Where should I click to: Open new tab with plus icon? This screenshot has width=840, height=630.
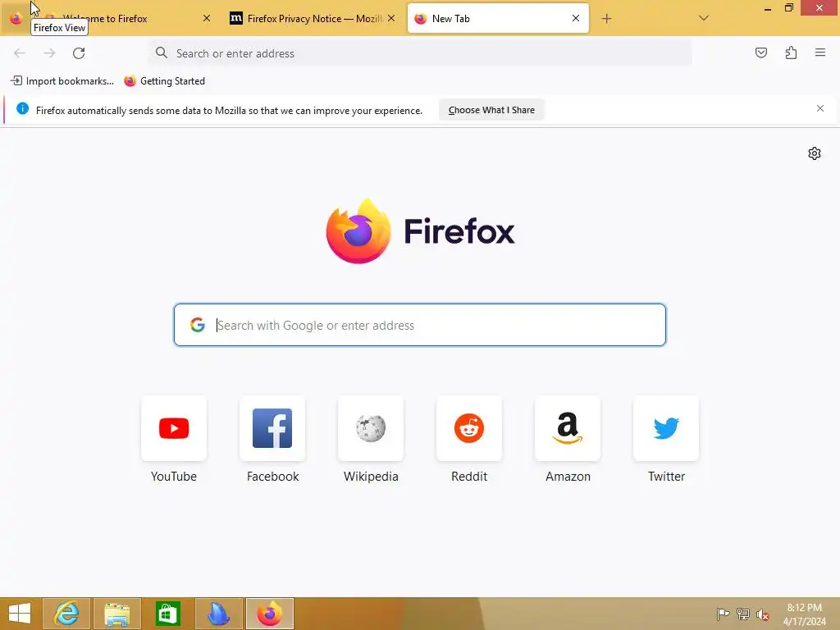tap(606, 19)
